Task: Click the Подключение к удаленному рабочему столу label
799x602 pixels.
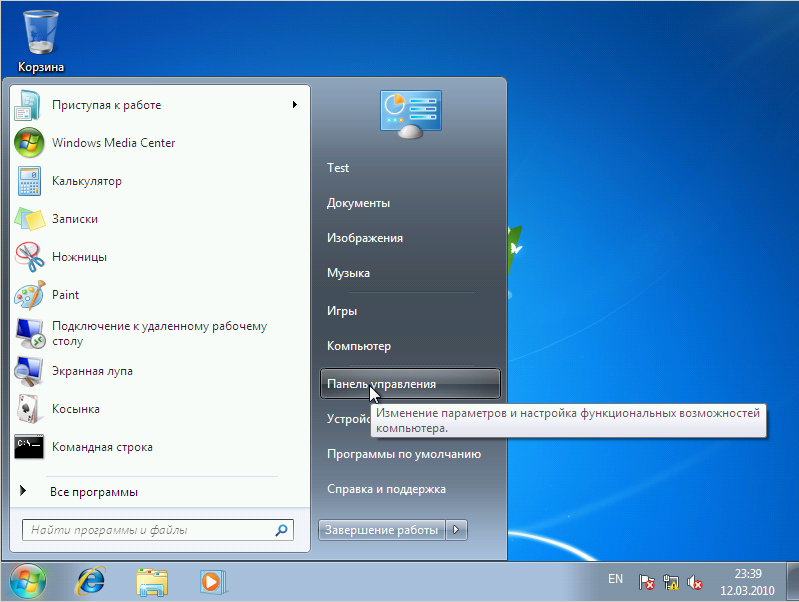Action: (159, 334)
